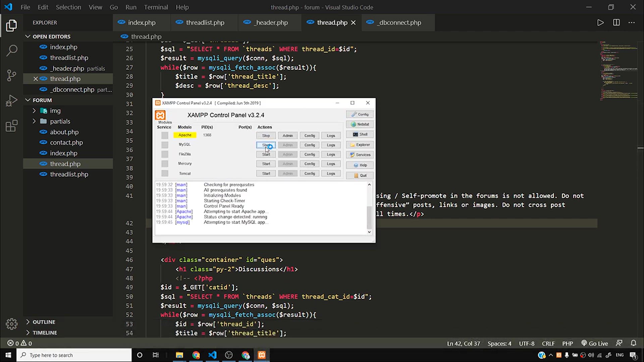The height and width of the screenshot is (362, 644).
Task: Stop the Apache module
Action: (266, 135)
